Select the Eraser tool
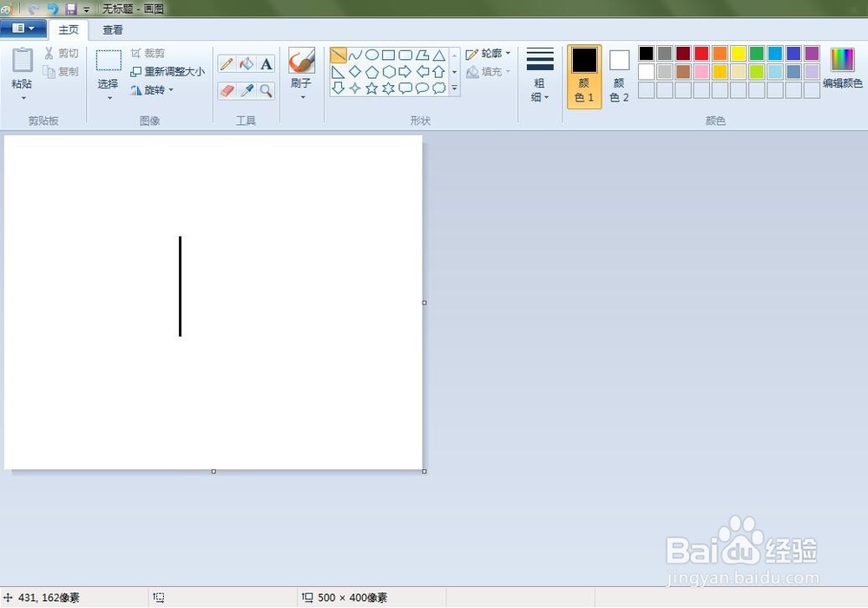The image size is (868, 608). click(x=227, y=90)
